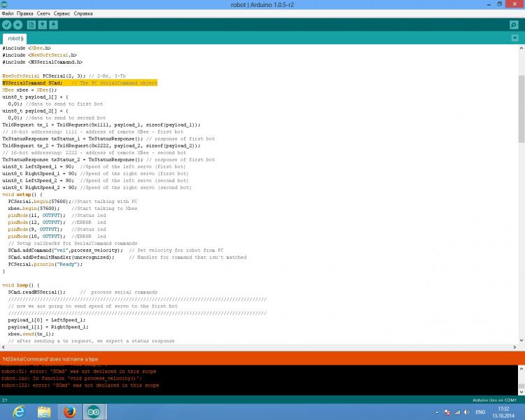Save the sketch with the down-arrow icon

pyautogui.click(x=53, y=24)
